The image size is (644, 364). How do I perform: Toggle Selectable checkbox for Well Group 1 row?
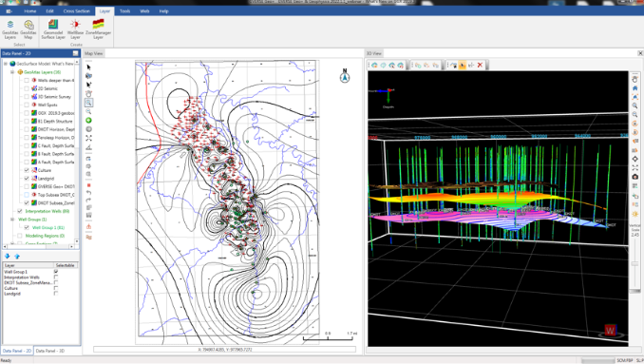(56, 272)
